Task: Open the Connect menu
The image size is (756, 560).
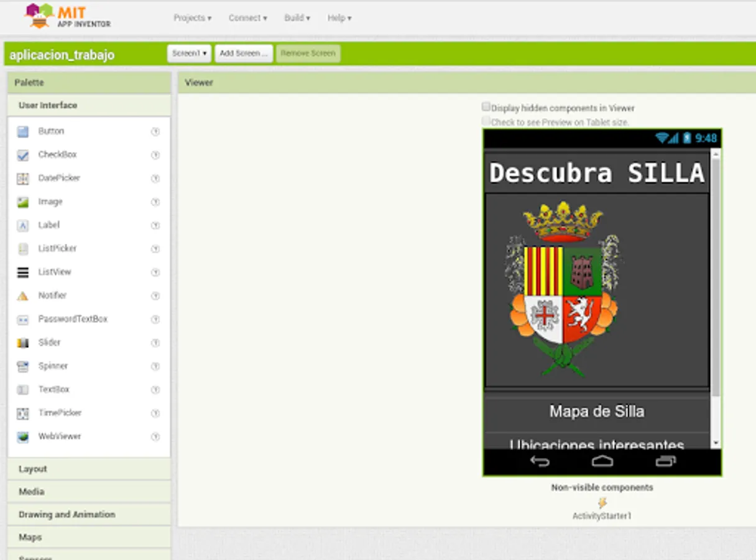Action: point(247,18)
